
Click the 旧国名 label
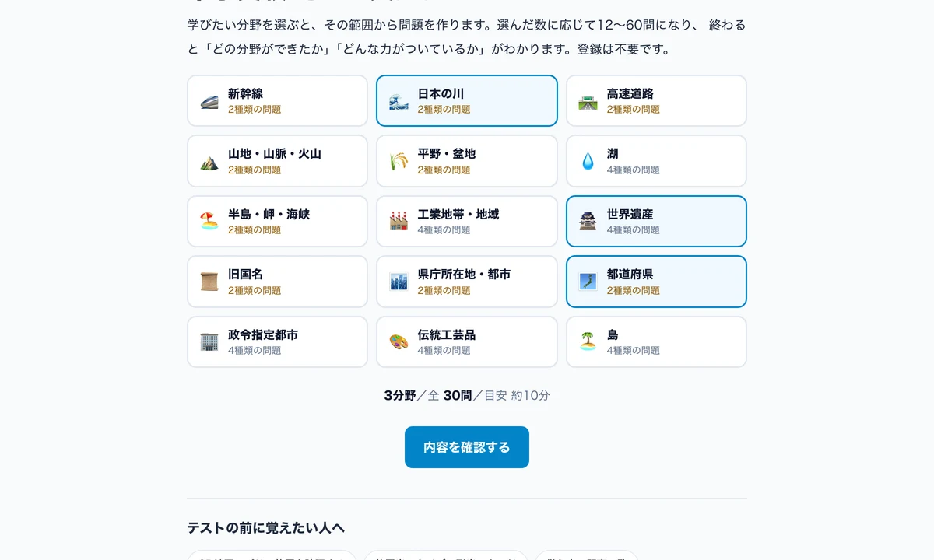245,275
